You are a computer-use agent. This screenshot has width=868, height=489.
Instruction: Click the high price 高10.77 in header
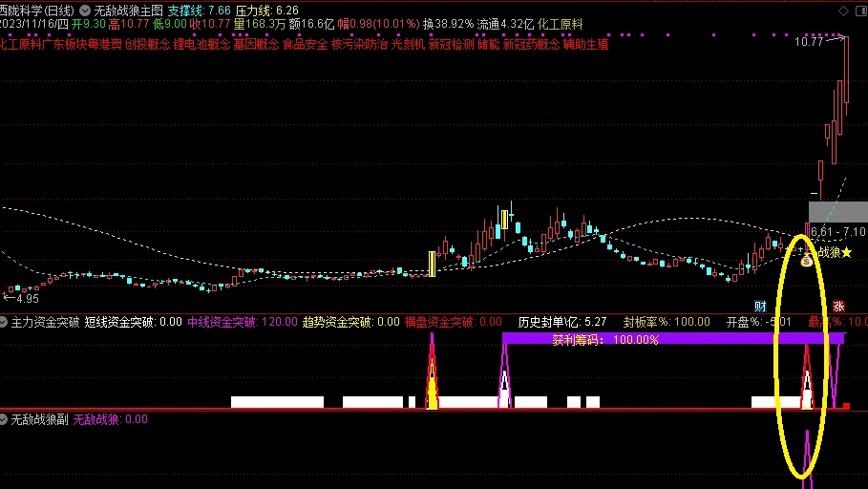tap(129, 25)
